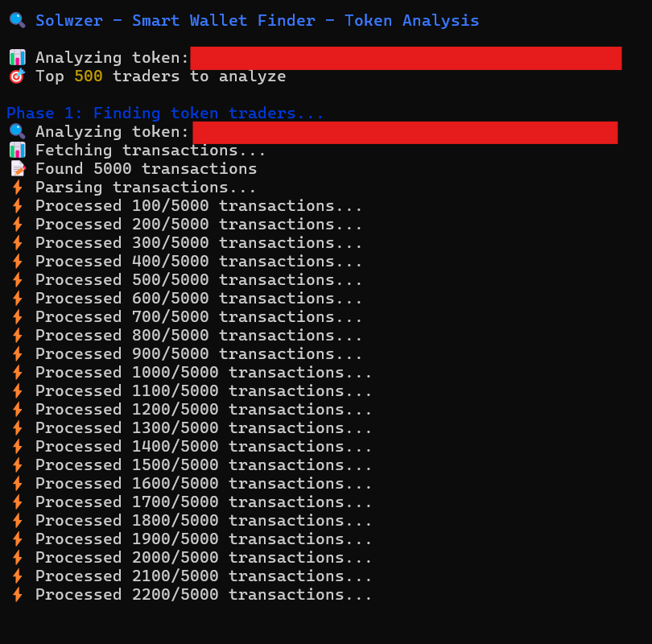Click the Processed 300/5000 transactions text

pos(199,242)
